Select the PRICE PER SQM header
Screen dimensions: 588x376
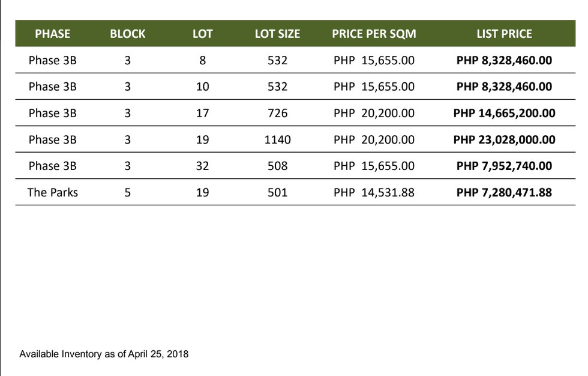pos(374,34)
